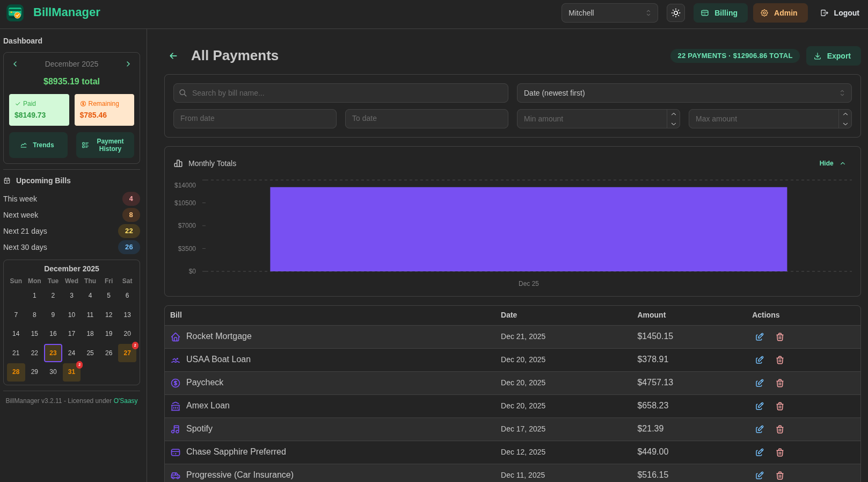Click the Min amount field
Image resolution: width=868 pixels, height=482 pixels.
pos(592,119)
